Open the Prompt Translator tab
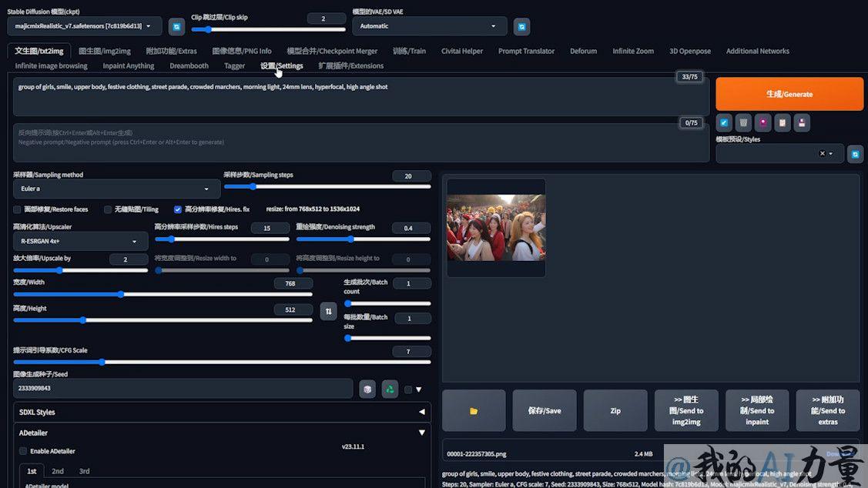This screenshot has height=488, width=868. 527,51
